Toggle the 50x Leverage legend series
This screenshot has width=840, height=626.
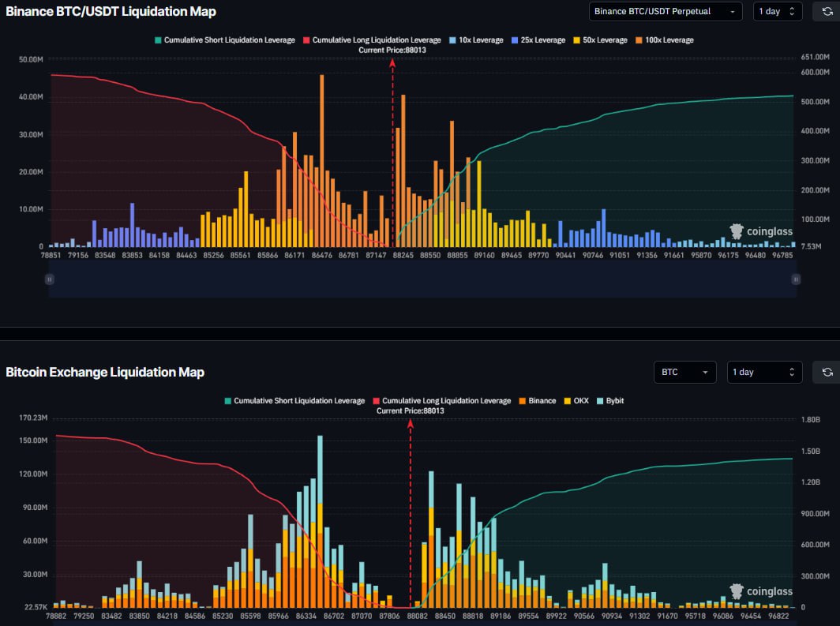coord(599,40)
